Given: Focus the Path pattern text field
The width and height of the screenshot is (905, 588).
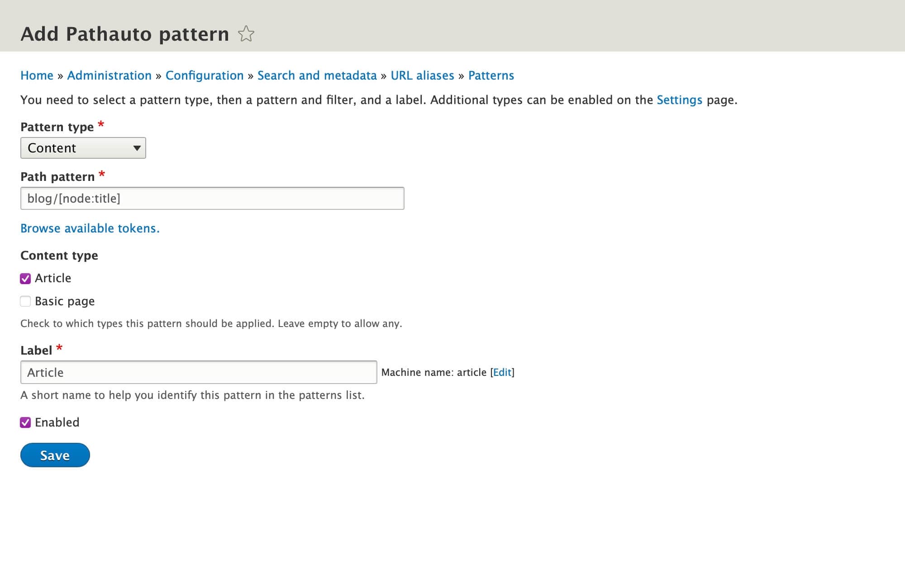Looking at the screenshot, I should tap(212, 199).
